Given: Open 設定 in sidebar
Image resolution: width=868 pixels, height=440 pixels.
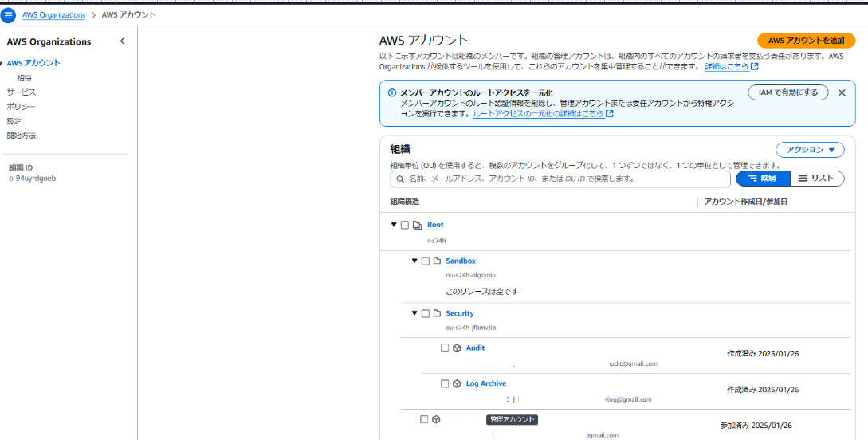Looking at the screenshot, I should (14, 121).
